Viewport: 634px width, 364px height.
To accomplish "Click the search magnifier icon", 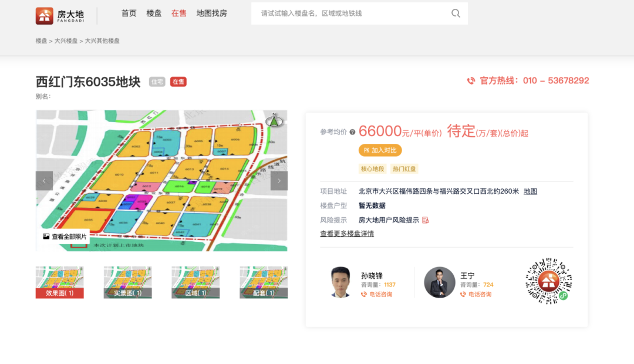I will (x=456, y=13).
